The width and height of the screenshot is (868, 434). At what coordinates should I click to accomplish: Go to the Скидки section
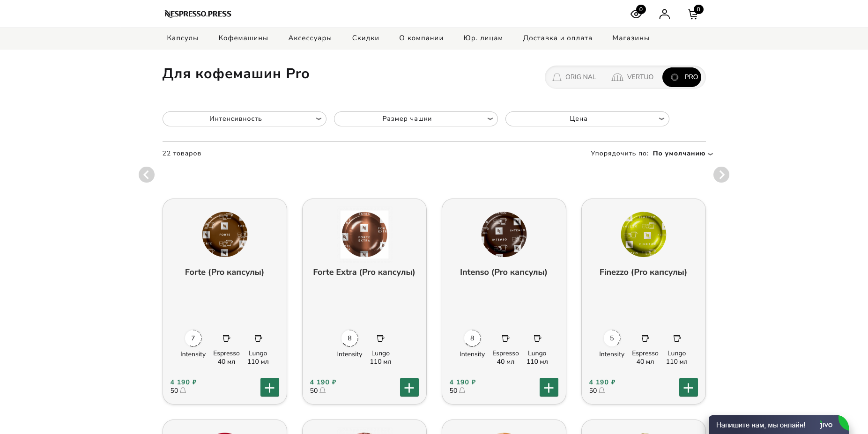[x=365, y=38]
